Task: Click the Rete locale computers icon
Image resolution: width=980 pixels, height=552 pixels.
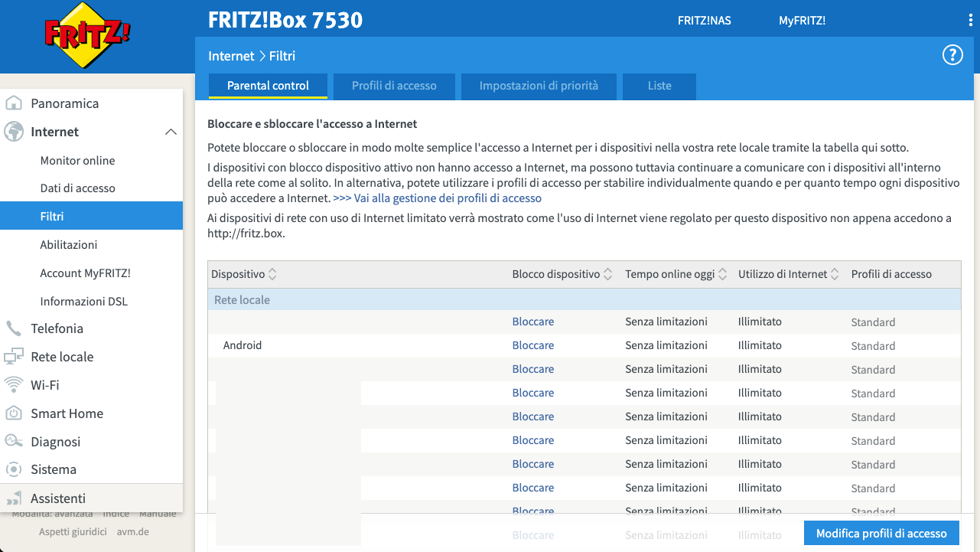Action: click(14, 357)
